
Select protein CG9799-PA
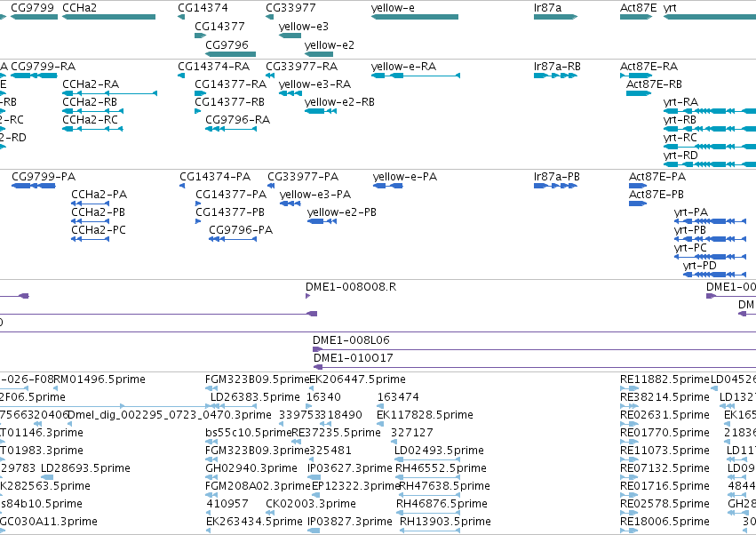(34, 186)
